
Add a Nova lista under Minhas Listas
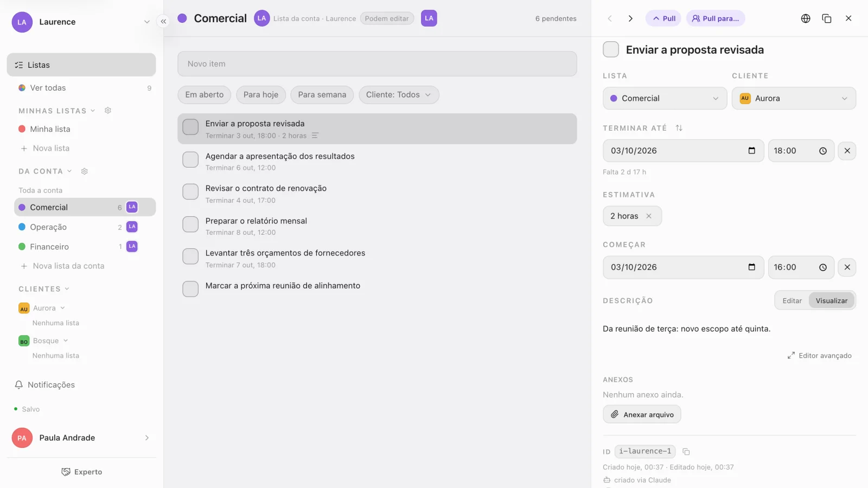(x=46, y=149)
